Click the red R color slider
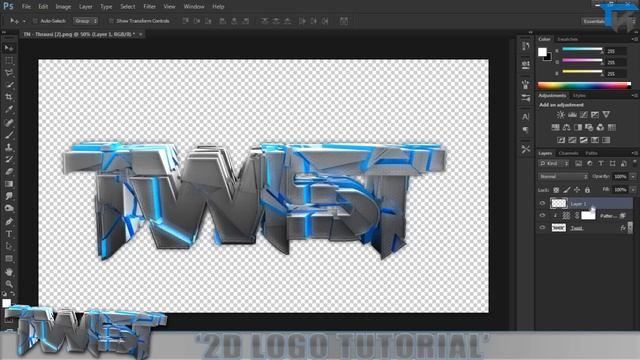Screen dimensions: 640x360 tap(582, 49)
